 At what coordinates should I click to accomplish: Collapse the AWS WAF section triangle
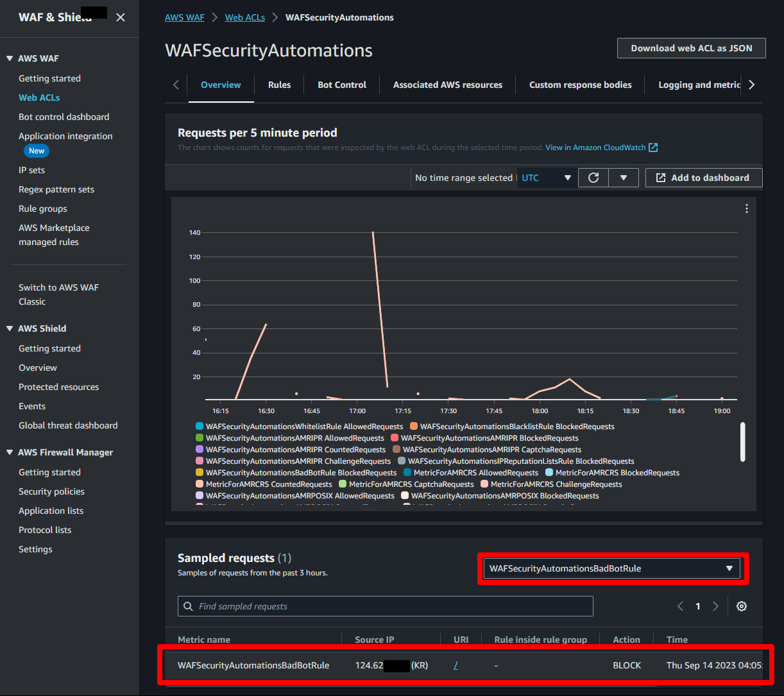tap(10, 58)
